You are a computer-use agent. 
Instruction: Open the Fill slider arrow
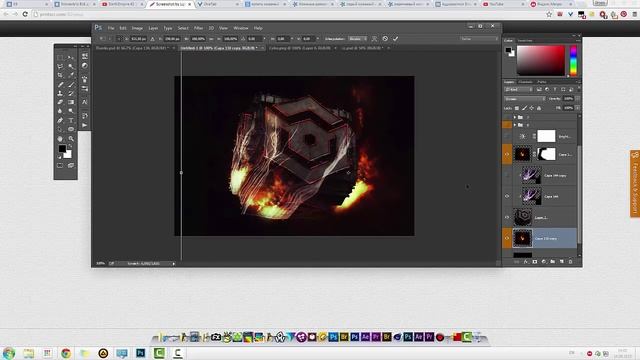coord(578,108)
